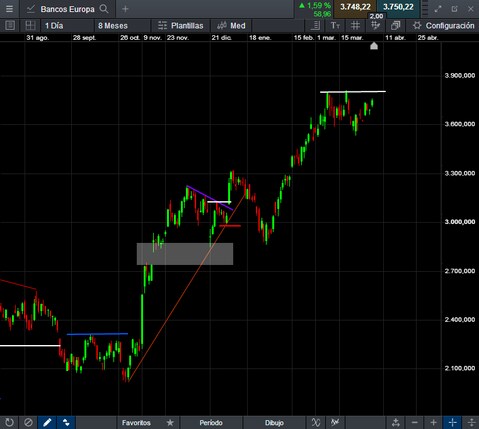479x429 pixels.
Task: Open the Período tab
Action: (211, 423)
